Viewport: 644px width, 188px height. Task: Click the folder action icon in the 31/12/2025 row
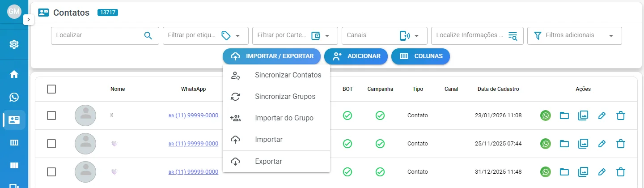pyautogui.click(x=564, y=172)
